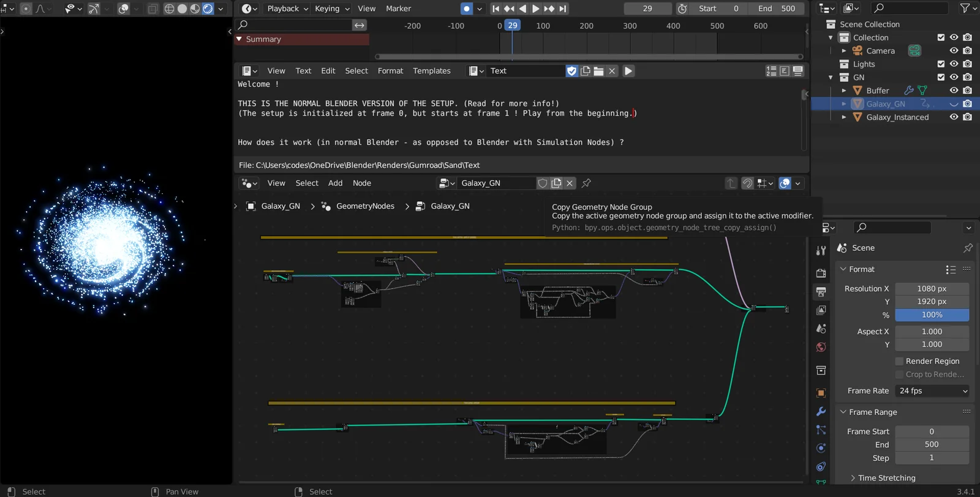980x497 pixels.
Task: Click the resolution percentage slider
Action: 932,315
